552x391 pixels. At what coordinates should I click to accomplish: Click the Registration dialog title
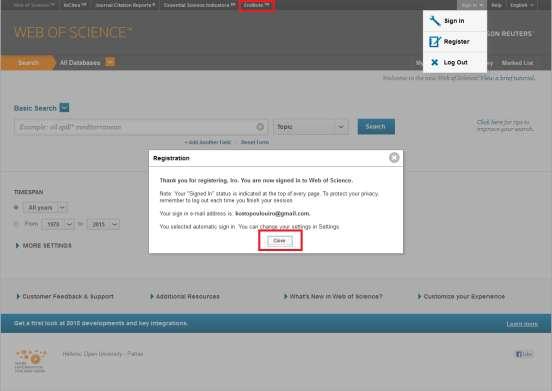171,158
